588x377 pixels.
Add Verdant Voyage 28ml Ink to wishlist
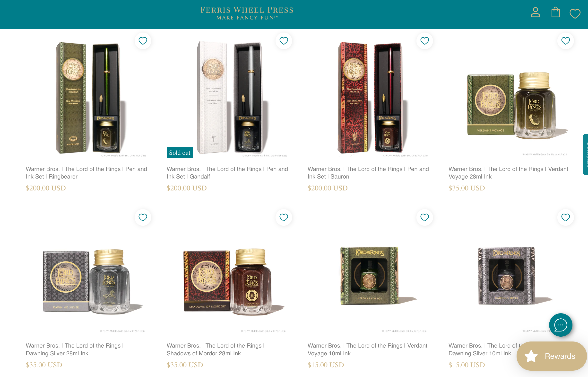565,41
